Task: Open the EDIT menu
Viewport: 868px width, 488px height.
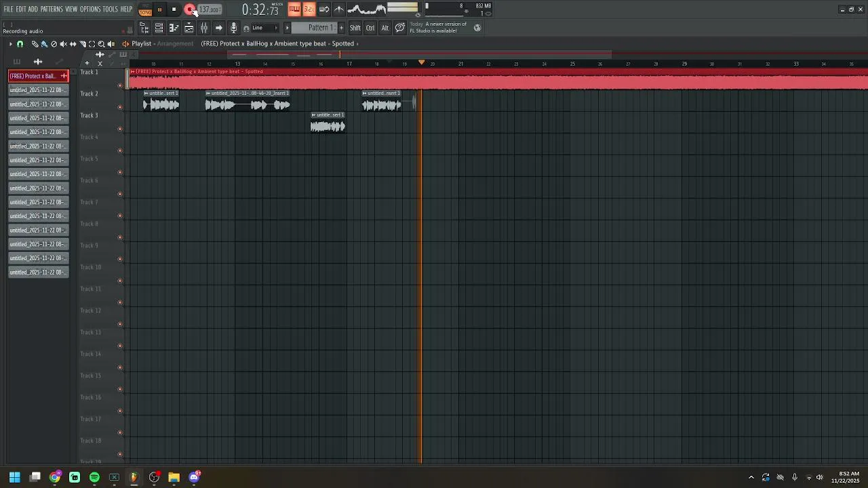Action: pyautogui.click(x=21, y=9)
